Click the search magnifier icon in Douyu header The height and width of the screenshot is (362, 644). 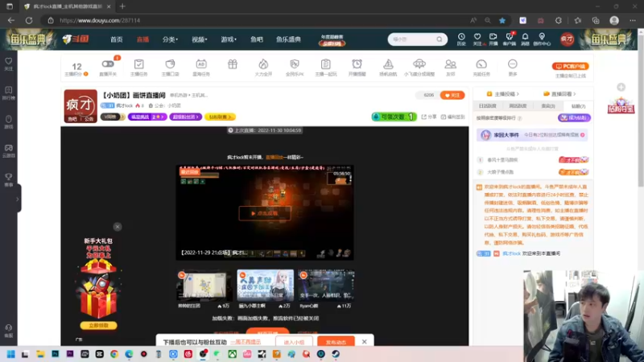pos(440,39)
